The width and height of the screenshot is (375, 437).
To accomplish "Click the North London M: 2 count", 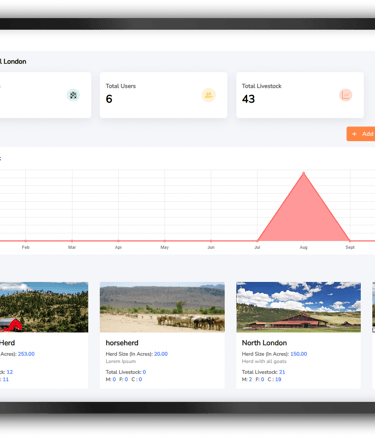I will [x=247, y=379].
